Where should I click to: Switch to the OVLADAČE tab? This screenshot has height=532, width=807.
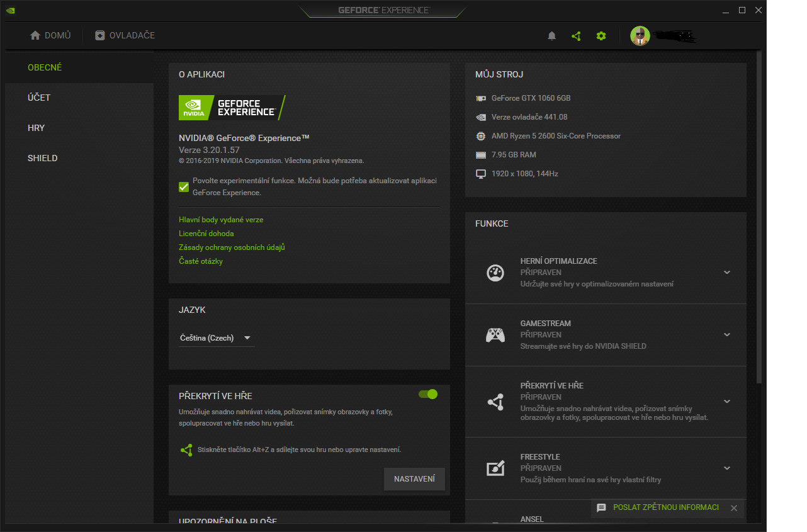coord(125,36)
